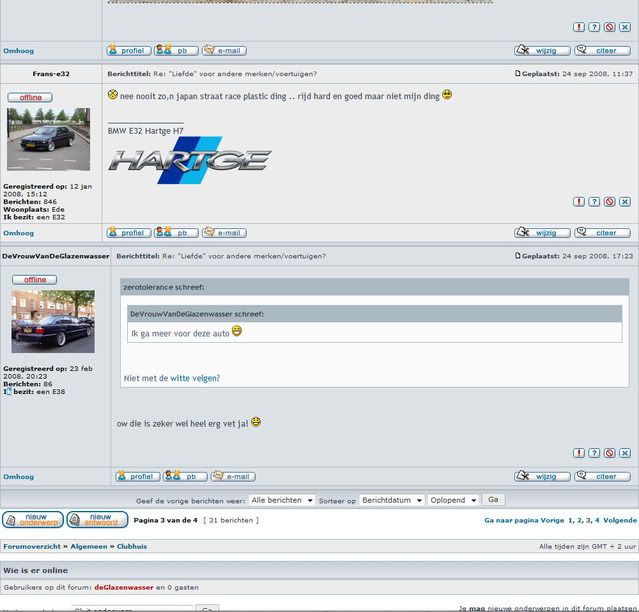Click question mark icon in DeVrouwVanDeGlazenwasser's post

pos(594,453)
